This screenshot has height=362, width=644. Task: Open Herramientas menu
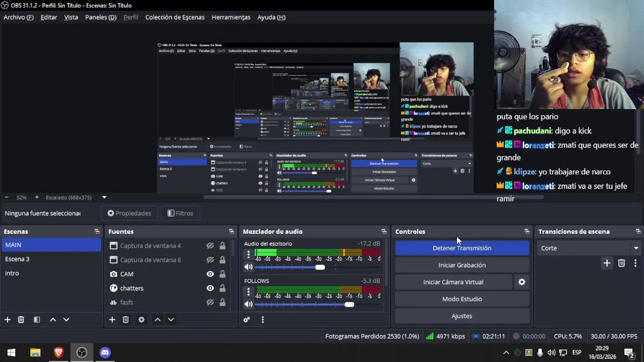click(231, 17)
